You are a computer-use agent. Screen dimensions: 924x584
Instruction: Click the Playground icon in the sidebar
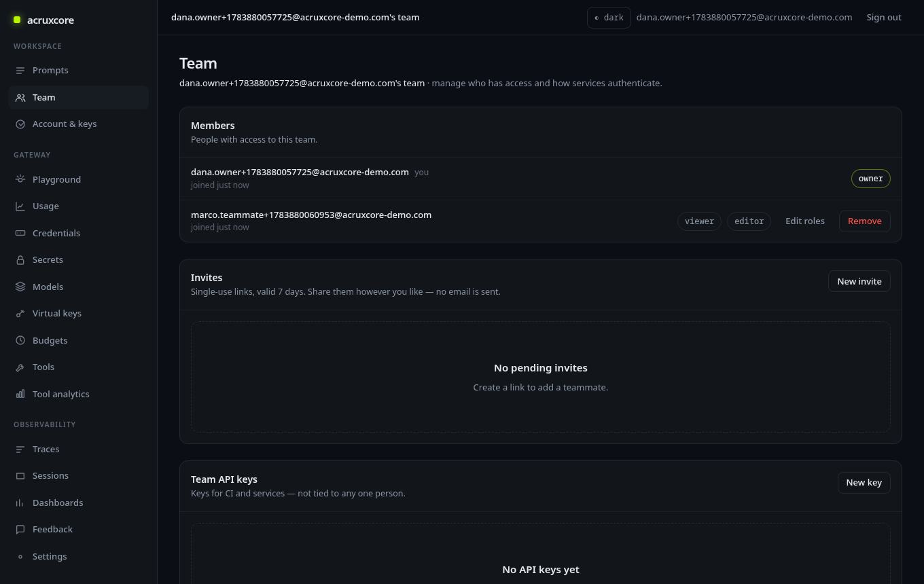click(20, 180)
